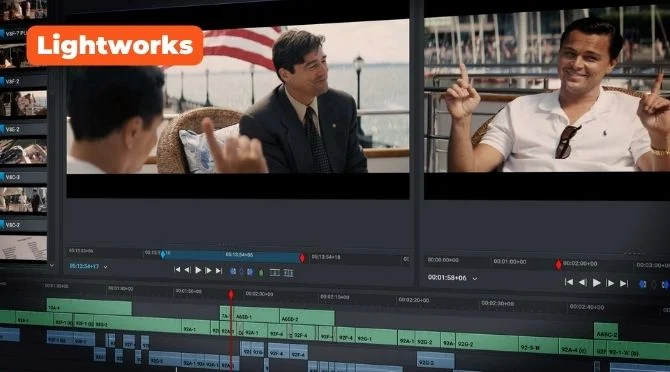Select the A65D-2 clip on the timeline
Screen dimensions: 670x372
click(x=307, y=318)
